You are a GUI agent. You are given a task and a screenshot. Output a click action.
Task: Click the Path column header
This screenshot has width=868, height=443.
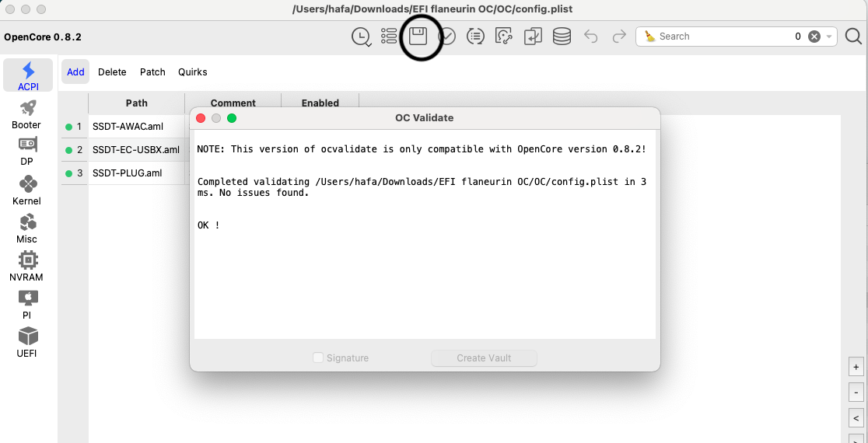pyautogui.click(x=136, y=103)
